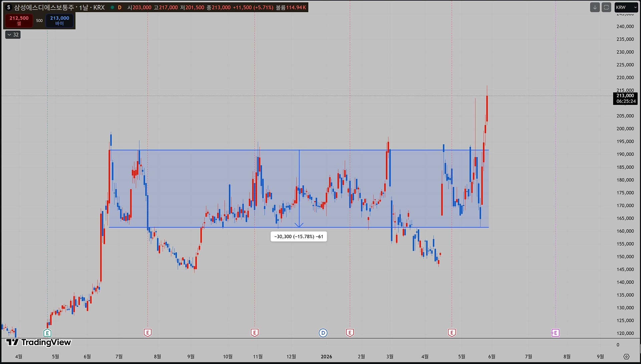Viewport: 641px width, 364px height.
Task: Click the change value +11,500 (+5.71%)
Action: click(x=253, y=7)
